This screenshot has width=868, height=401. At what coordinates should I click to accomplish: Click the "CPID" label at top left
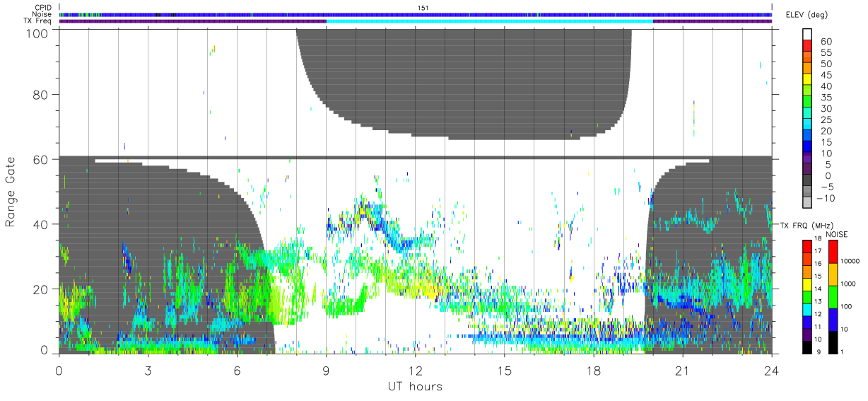(x=43, y=8)
